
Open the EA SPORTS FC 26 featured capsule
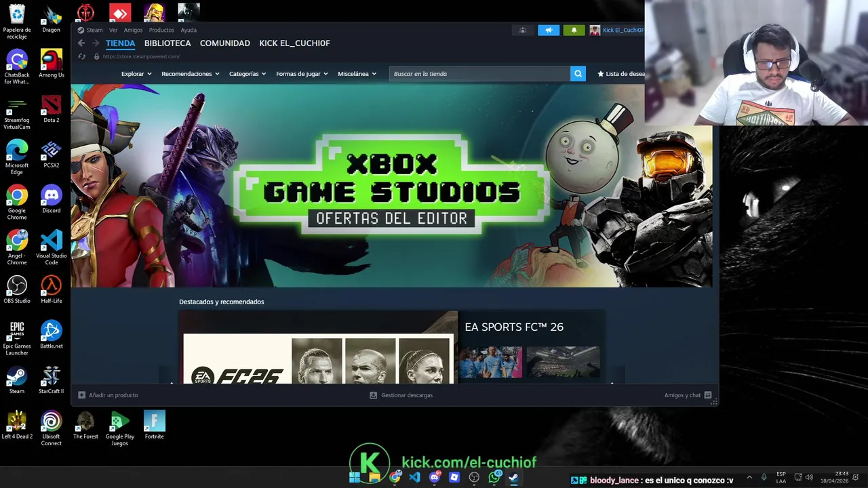(x=392, y=347)
